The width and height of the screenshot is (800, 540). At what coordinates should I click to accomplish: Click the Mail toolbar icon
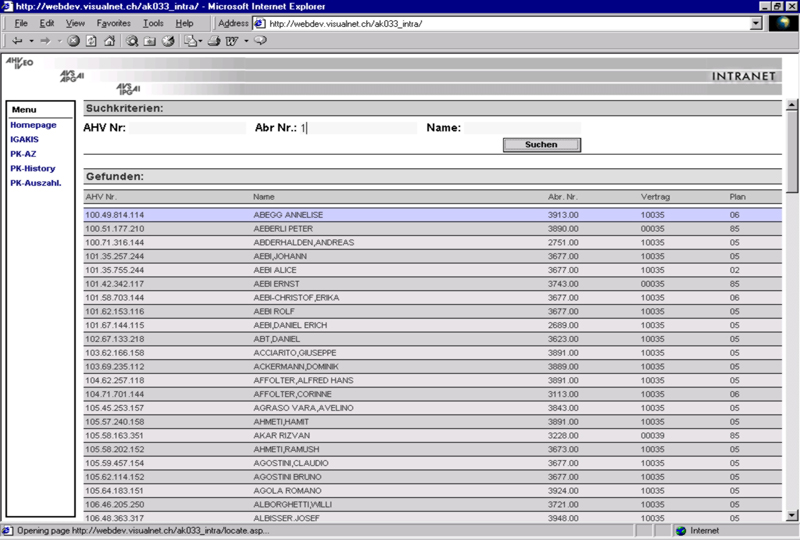(190, 41)
